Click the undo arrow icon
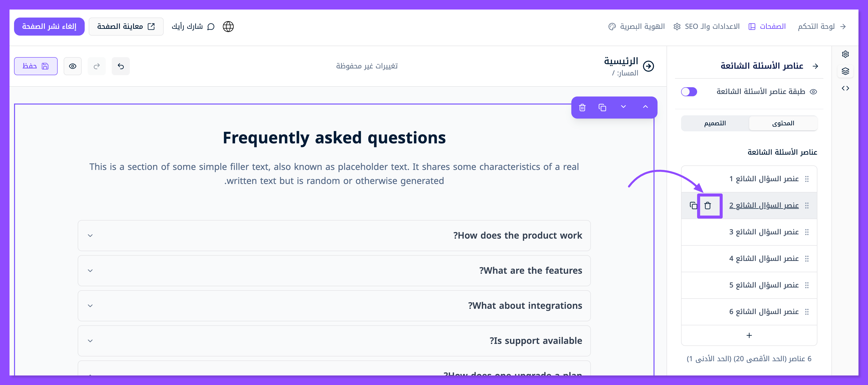The image size is (868, 385). coord(121,66)
